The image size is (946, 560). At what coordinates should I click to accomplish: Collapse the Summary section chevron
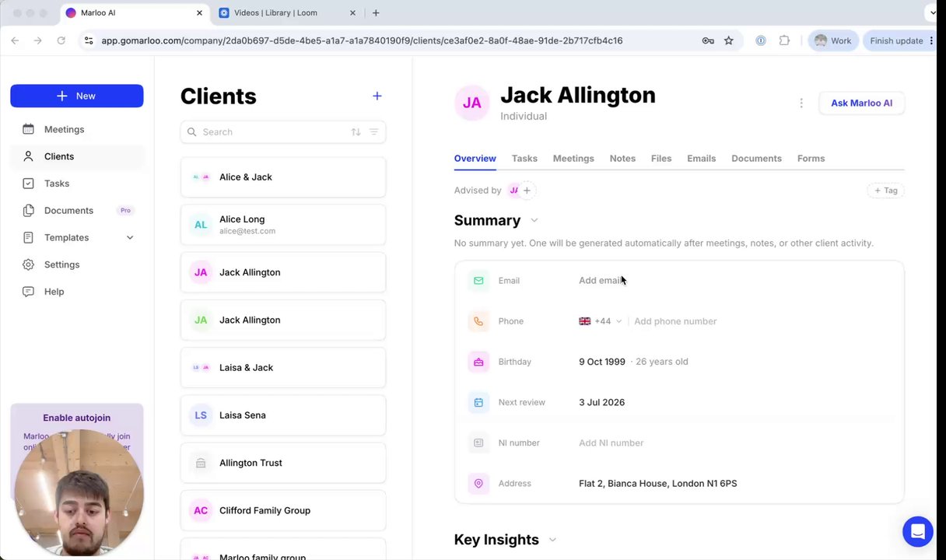tap(534, 221)
